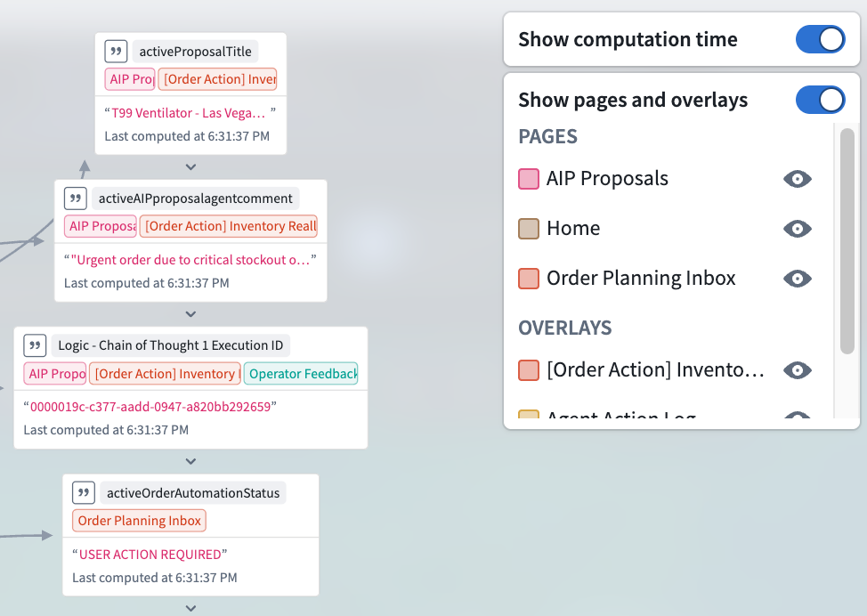The height and width of the screenshot is (616, 867).
Task: Expand chevron below activeAIPproposalagentcomment node
Action: [190, 314]
